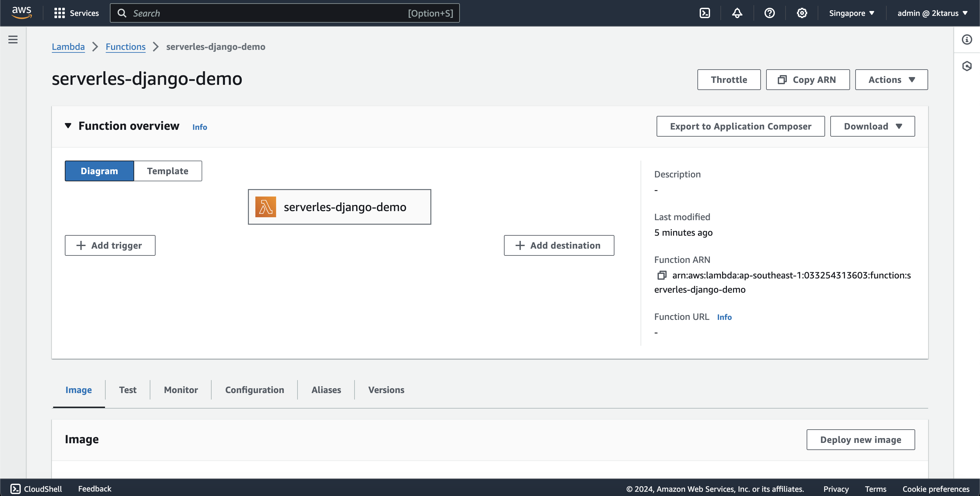The image size is (980, 496).
Task: Click the AWS services grid icon
Action: tap(60, 13)
